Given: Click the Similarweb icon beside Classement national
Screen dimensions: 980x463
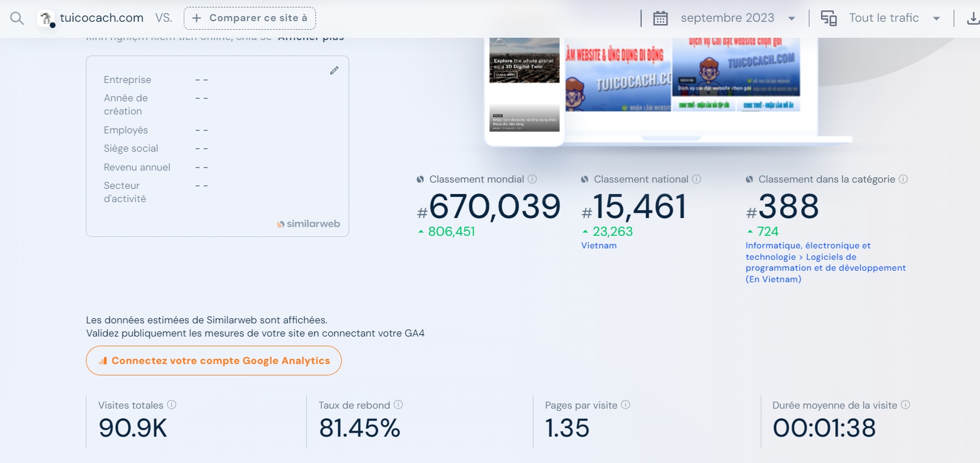Looking at the screenshot, I should click(584, 180).
